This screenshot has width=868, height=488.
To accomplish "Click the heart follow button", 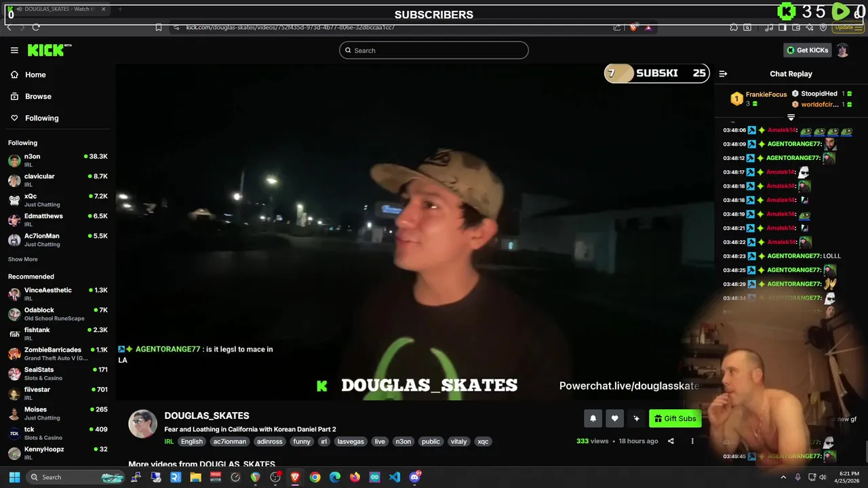I will (614, 419).
